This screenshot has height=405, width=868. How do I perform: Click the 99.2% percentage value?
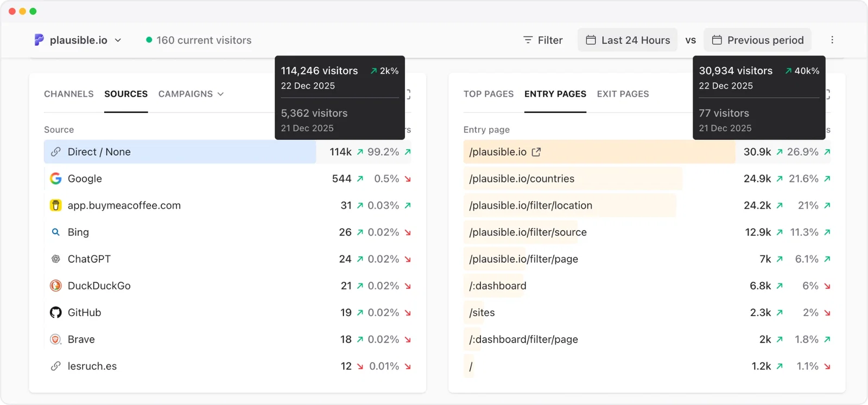click(383, 152)
